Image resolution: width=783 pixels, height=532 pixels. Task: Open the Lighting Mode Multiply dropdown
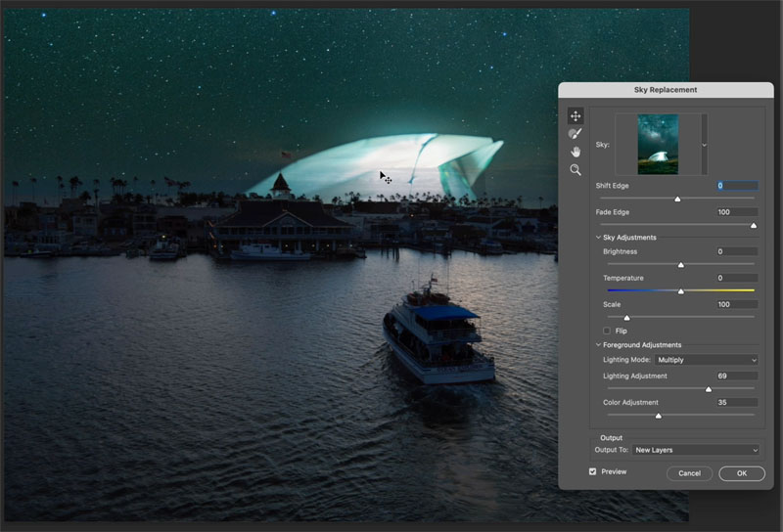point(707,360)
